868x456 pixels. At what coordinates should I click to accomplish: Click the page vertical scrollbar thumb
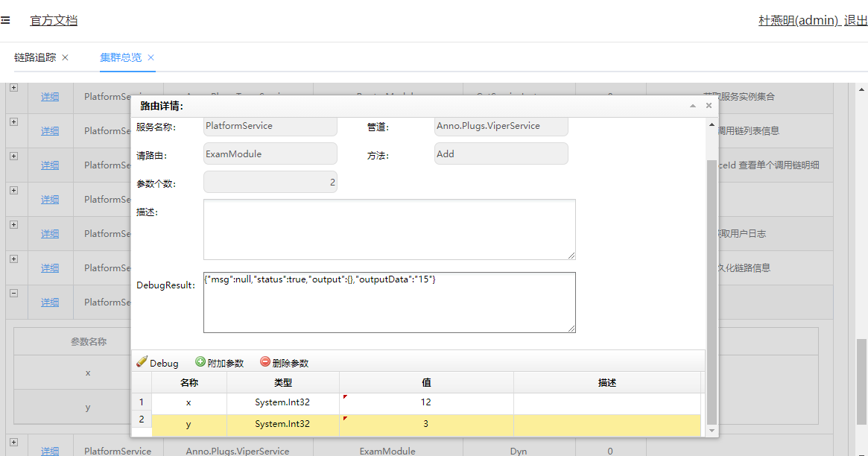pyautogui.click(x=861, y=381)
